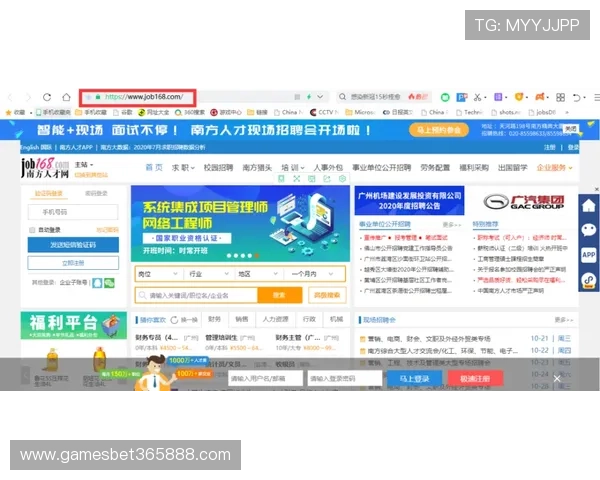This screenshot has width=600, height=480.
Task: Click the job168 南方人才网 logo
Action: tap(45, 168)
